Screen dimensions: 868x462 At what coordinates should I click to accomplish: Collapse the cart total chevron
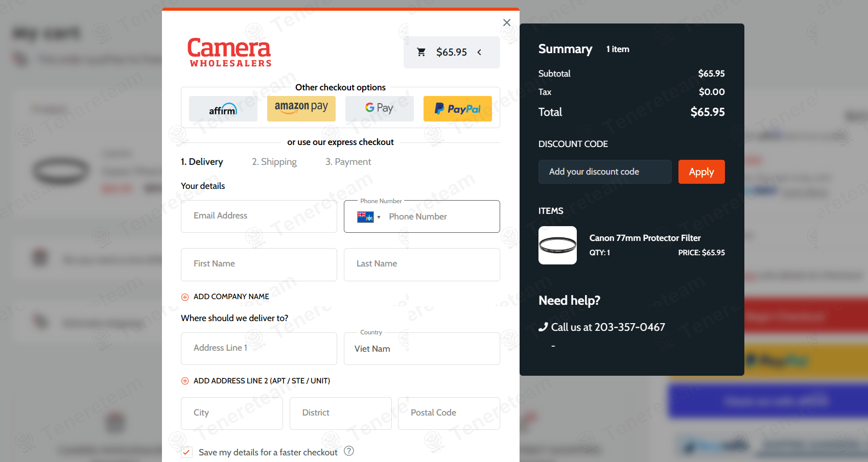(x=479, y=52)
